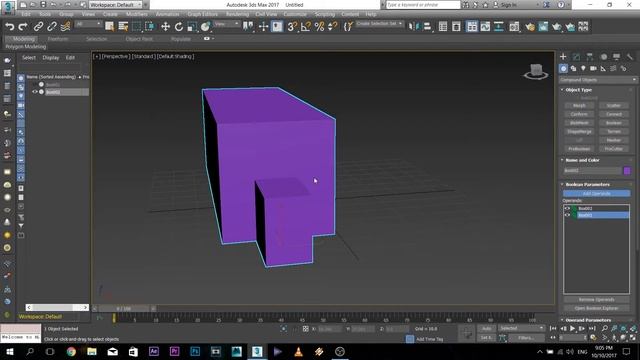Open the Reference Coordinate System 'View' dropdown
This screenshot has width=640, height=360.
[227, 24]
